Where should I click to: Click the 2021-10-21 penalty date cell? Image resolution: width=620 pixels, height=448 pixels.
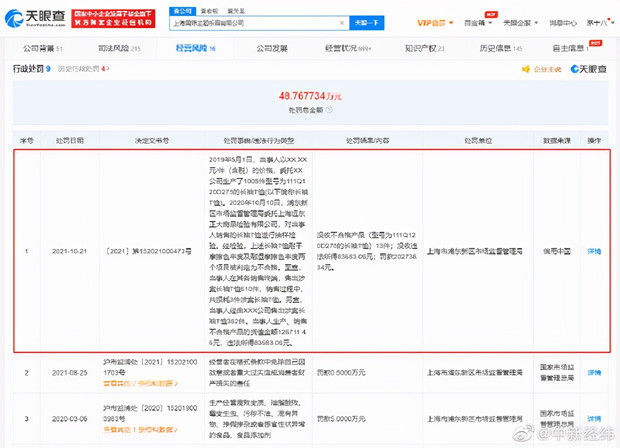(x=69, y=251)
